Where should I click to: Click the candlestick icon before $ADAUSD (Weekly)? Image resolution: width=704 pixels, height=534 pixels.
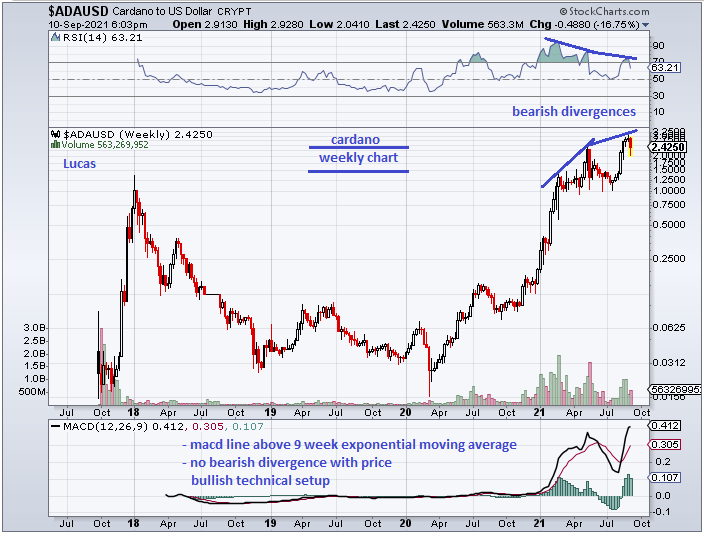pyautogui.click(x=56, y=134)
